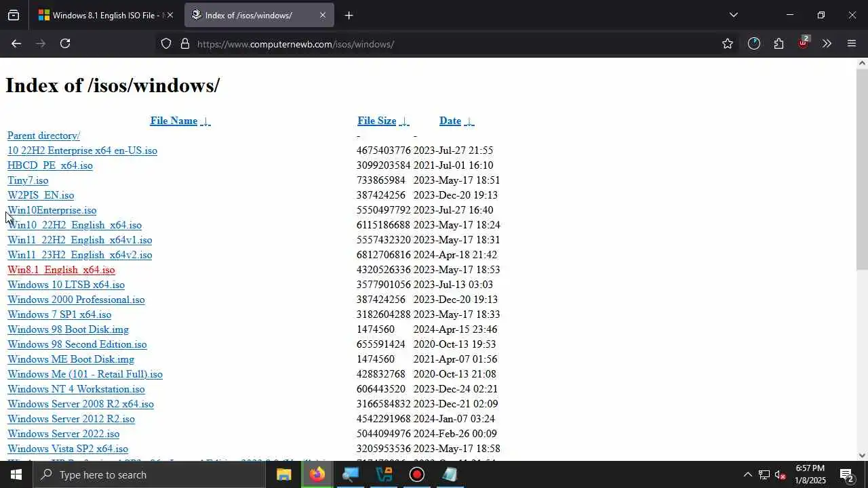Open the extensions puzzle icon
The width and height of the screenshot is (868, 488).
click(778, 43)
